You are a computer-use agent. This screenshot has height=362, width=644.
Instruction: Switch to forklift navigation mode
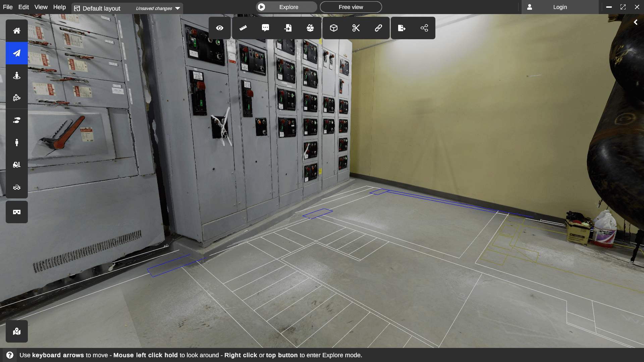[x=17, y=165]
